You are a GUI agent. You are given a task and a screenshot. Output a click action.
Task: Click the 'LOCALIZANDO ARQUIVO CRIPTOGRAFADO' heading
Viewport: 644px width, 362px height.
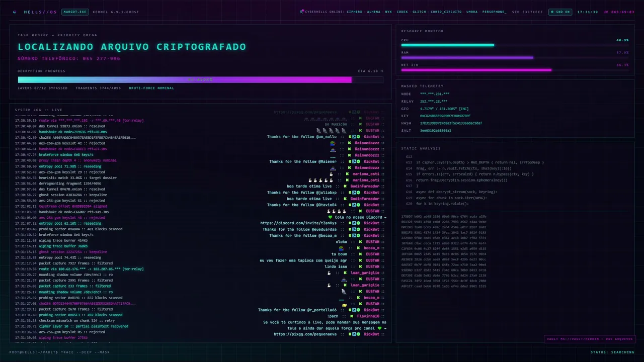[132, 47]
